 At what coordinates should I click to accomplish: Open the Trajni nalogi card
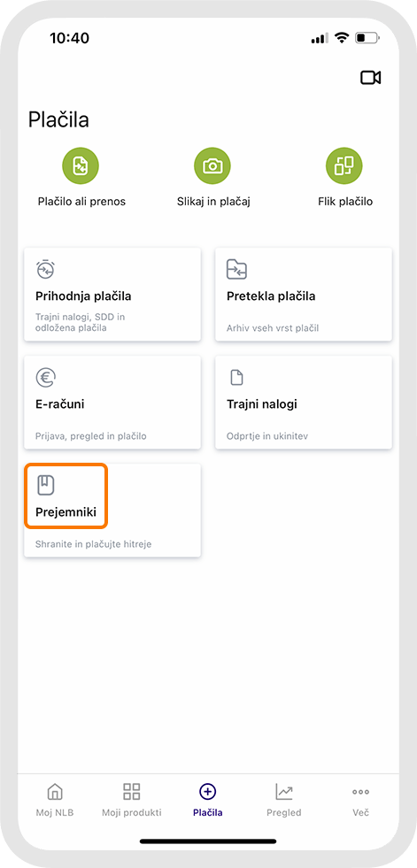coord(304,402)
